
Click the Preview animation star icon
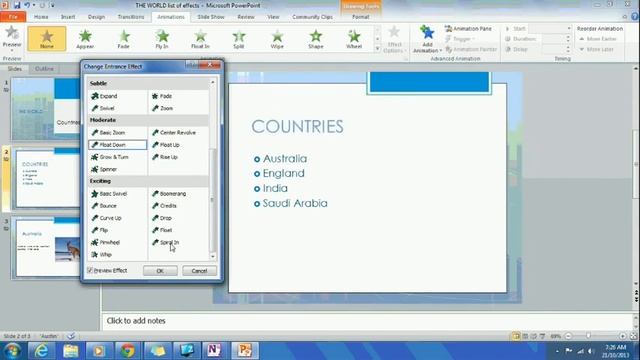[x=12, y=33]
